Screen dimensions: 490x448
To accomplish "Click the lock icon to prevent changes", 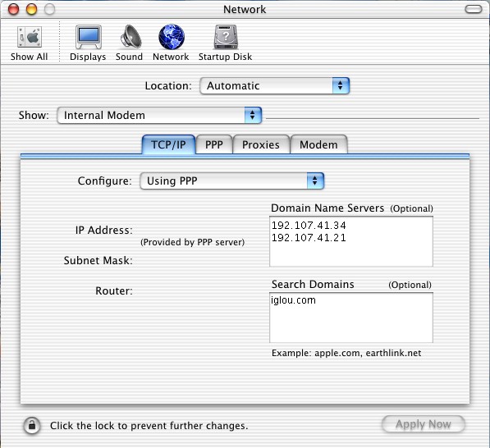I will pyautogui.click(x=32, y=426).
